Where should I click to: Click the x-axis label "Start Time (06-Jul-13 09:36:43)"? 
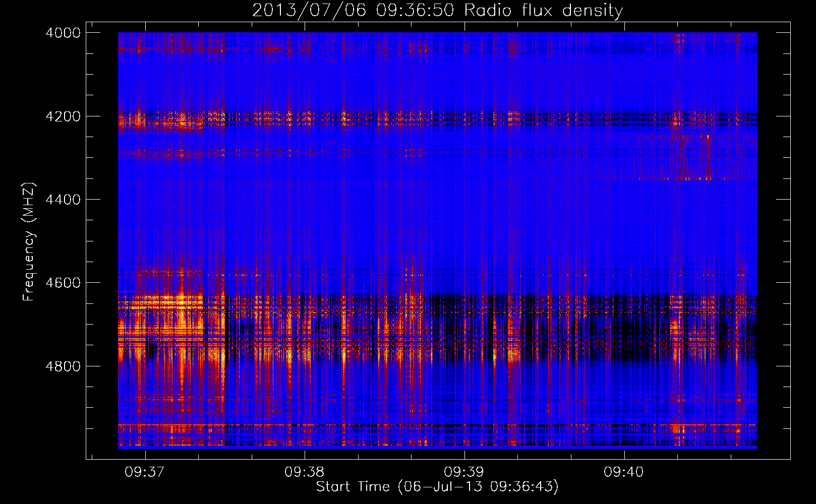[437, 487]
